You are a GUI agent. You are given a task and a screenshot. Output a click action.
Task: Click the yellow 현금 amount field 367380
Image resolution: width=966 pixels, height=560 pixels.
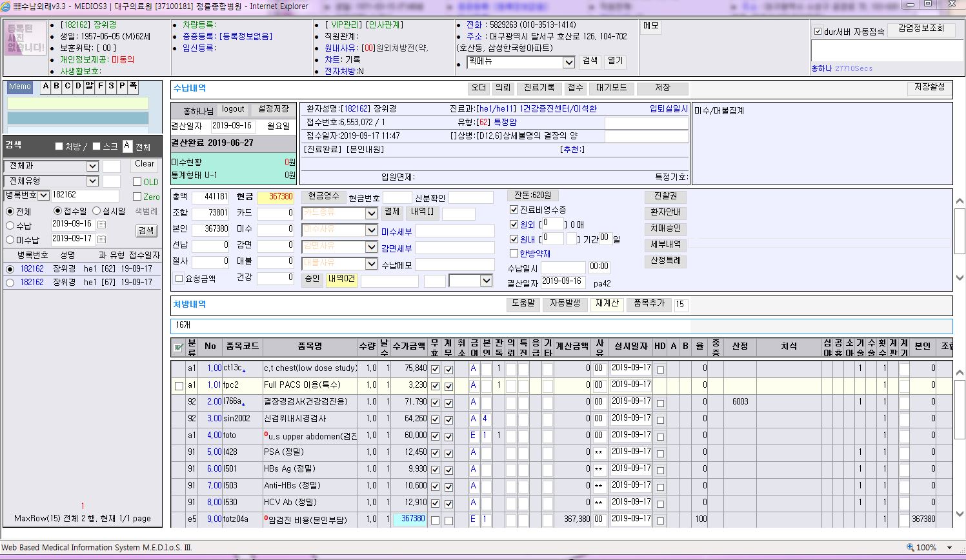click(276, 197)
